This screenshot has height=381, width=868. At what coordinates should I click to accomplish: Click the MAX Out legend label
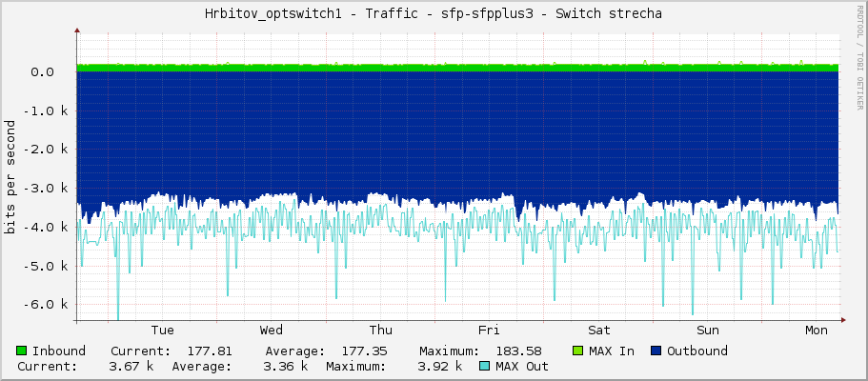click(x=522, y=367)
